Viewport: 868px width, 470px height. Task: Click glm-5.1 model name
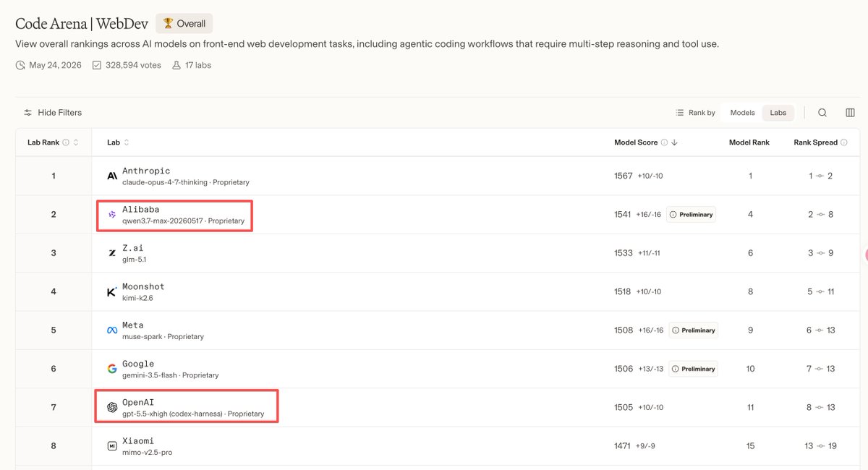135,259
